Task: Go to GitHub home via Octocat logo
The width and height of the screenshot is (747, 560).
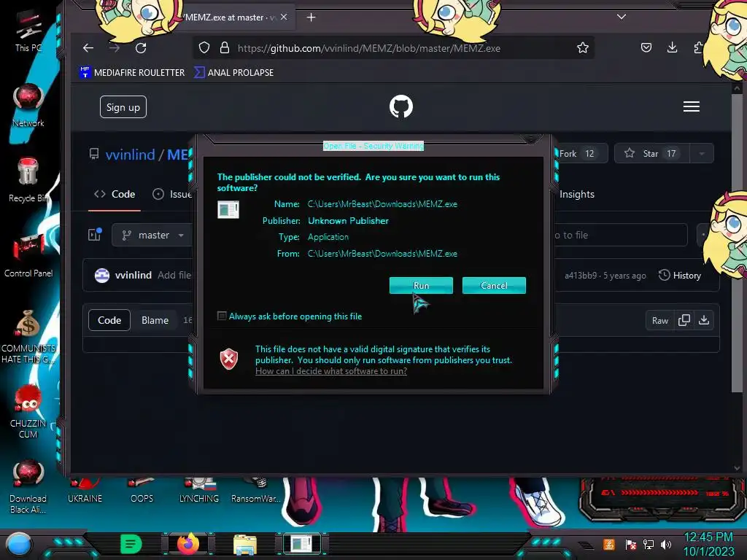Action: click(401, 106)
